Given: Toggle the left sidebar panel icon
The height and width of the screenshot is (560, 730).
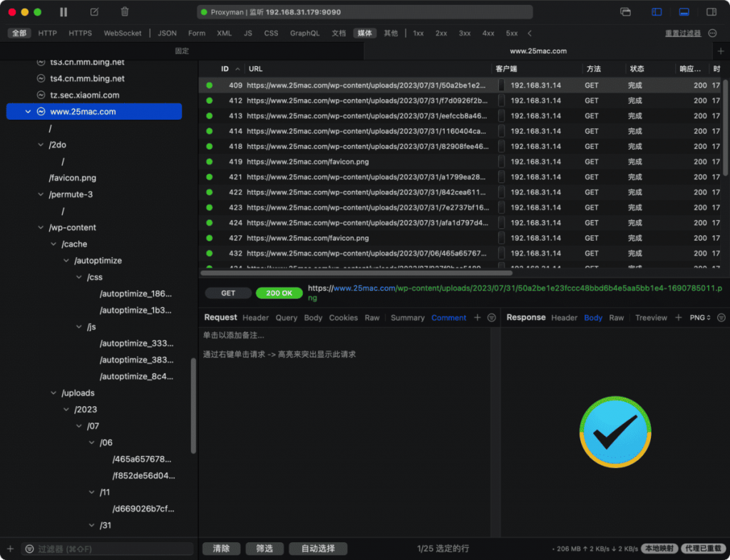Looking at the screenshot, I should coord(657,12).
